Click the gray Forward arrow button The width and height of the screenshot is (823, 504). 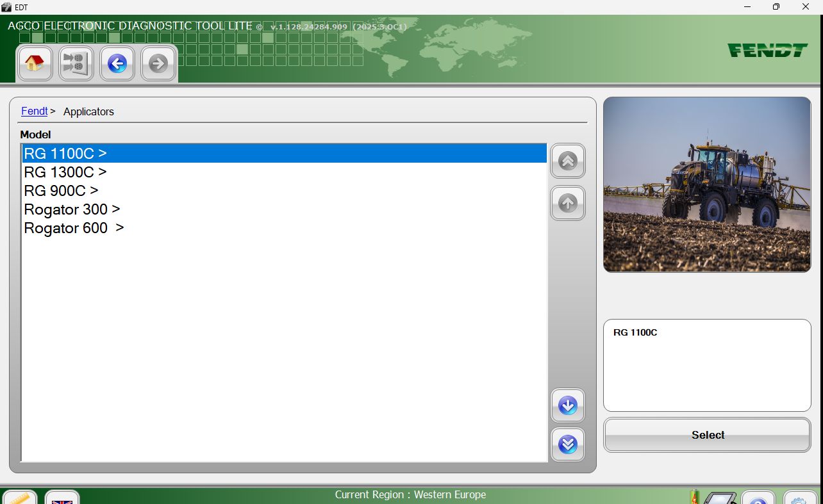pyautogui.click(x=158, y=63)
